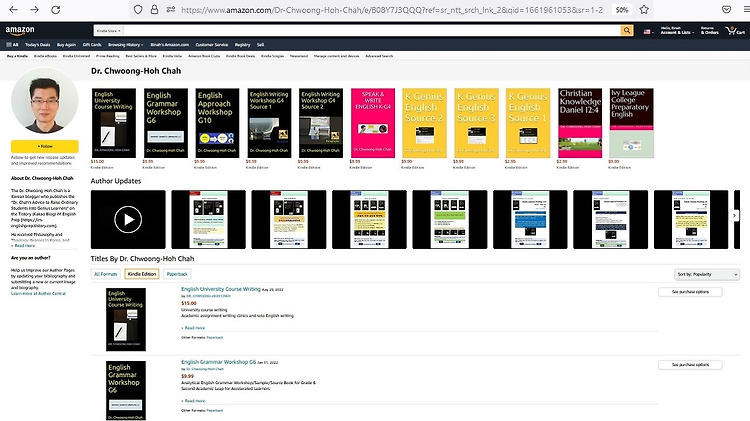Submit search with magnifier button
The image size is (750, 421).
[x=627, y=31]
